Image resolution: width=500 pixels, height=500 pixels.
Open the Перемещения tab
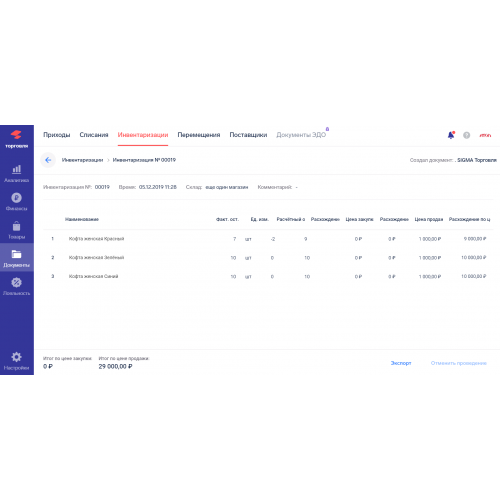[199, 135]
